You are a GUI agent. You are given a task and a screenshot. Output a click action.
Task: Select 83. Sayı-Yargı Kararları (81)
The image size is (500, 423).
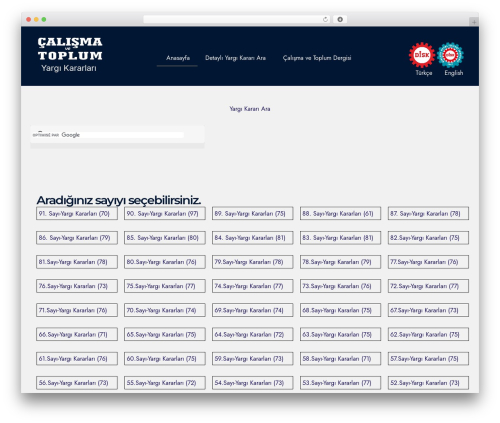click(340, 238)
